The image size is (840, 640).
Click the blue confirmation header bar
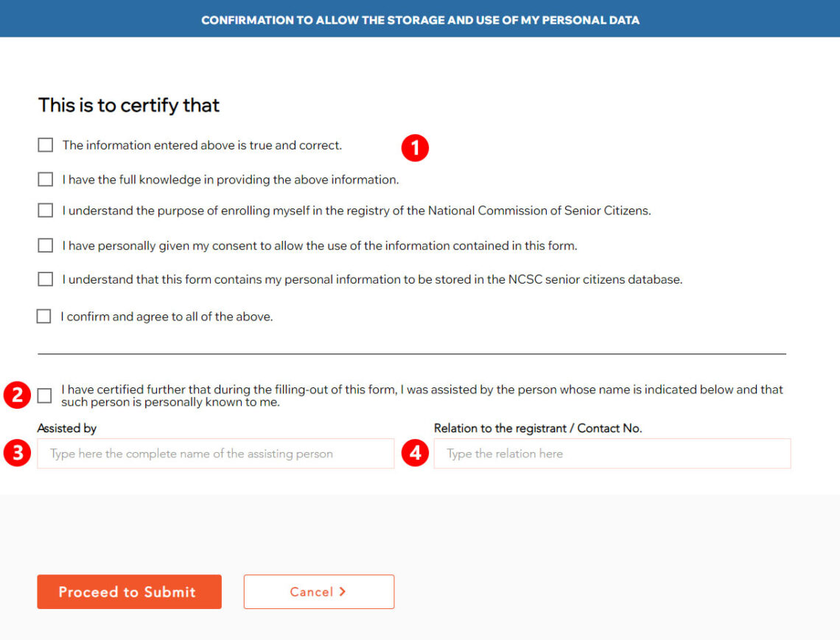420,19
